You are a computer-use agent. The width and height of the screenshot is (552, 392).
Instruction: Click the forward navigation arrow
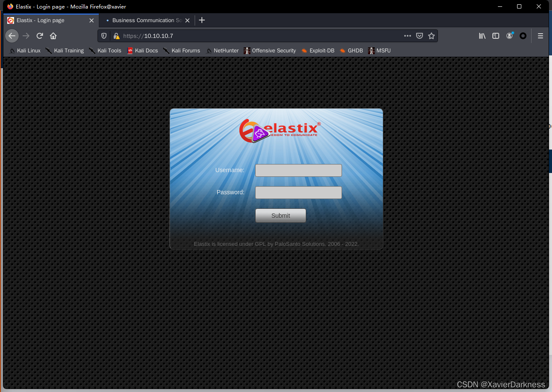click(x=26, y=36)
